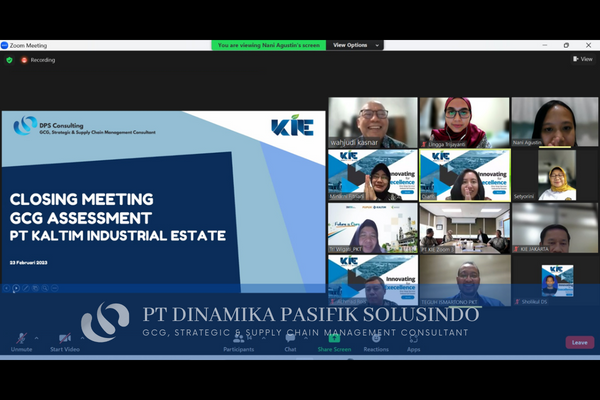Click the screen-viewing notification banner
The image size is (600, 400).
point(269,45)
